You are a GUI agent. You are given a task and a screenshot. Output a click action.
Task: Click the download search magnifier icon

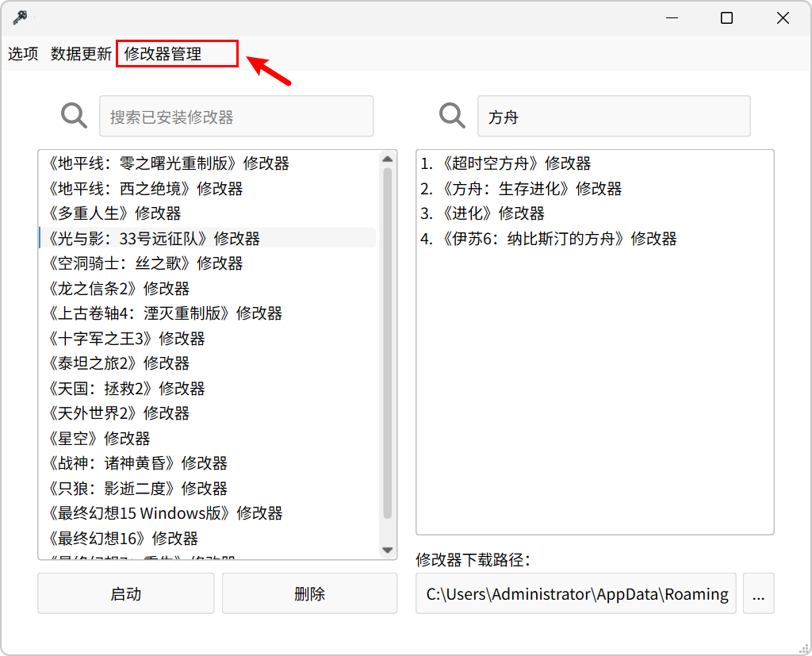[x=452, y=116]
